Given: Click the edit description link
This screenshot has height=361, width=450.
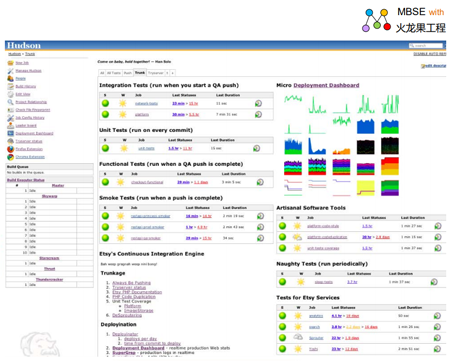Looking at the screenshot, I should click(x=433, y=66).
